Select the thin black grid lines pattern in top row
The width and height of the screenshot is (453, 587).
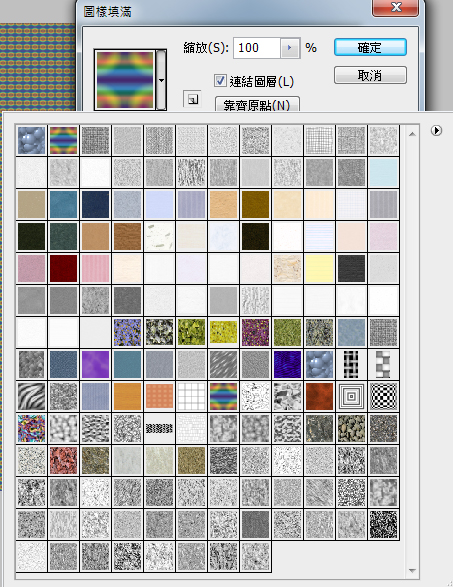click(319, 140)
